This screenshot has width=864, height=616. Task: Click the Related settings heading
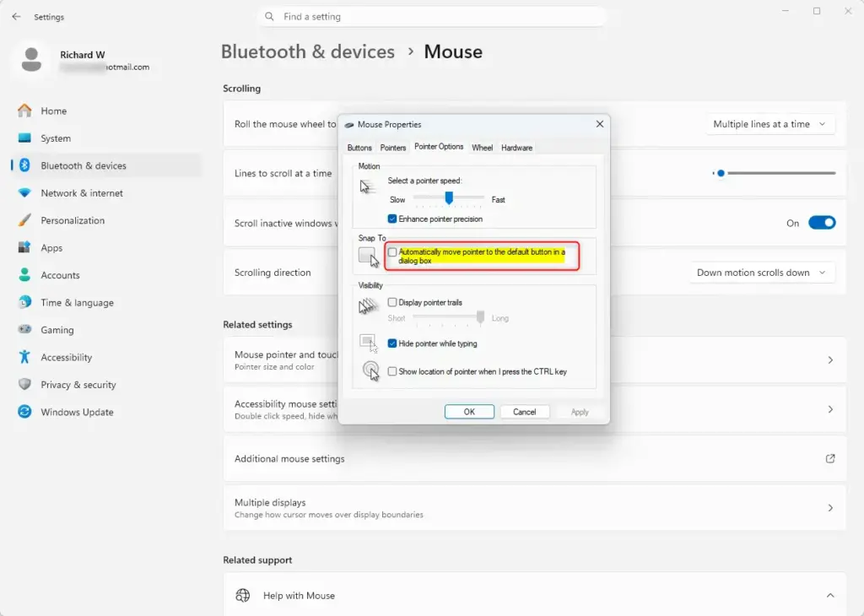tap(257, 325)
